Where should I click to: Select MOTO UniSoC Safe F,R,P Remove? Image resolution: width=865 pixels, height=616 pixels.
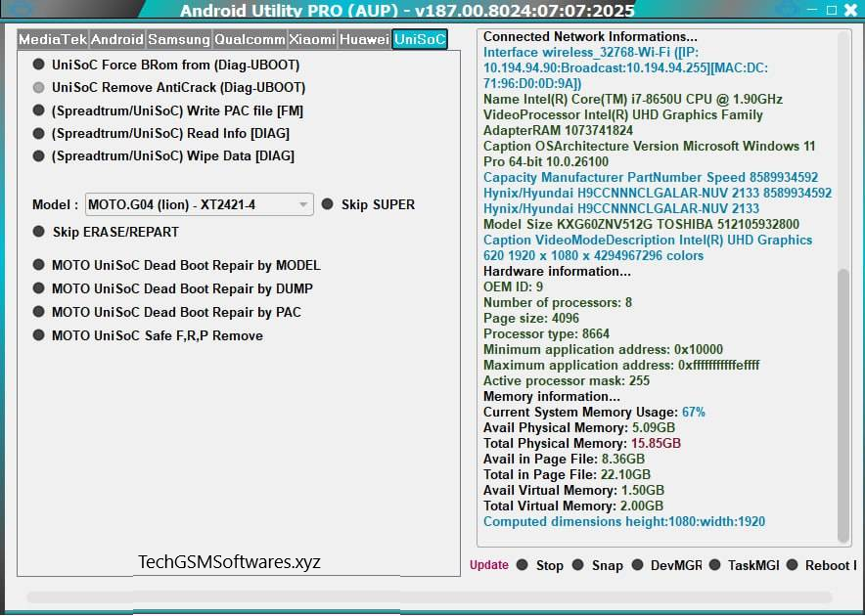148,335
